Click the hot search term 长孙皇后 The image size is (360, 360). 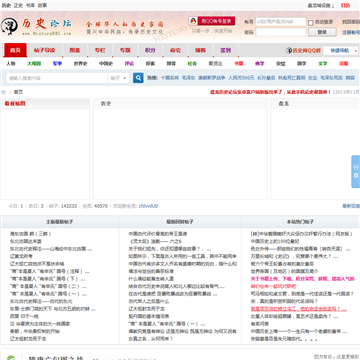coord(266,78)
